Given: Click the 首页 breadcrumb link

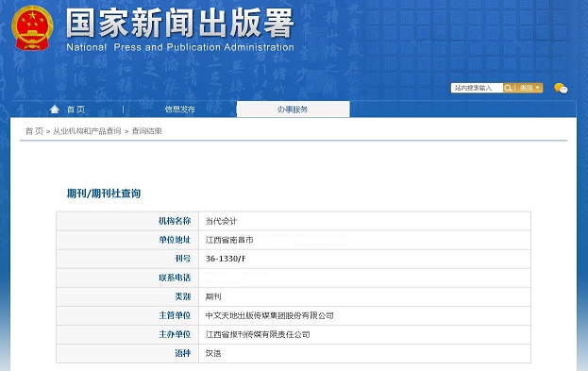Looking at the screenshot, I should click(x=34, y=131).
